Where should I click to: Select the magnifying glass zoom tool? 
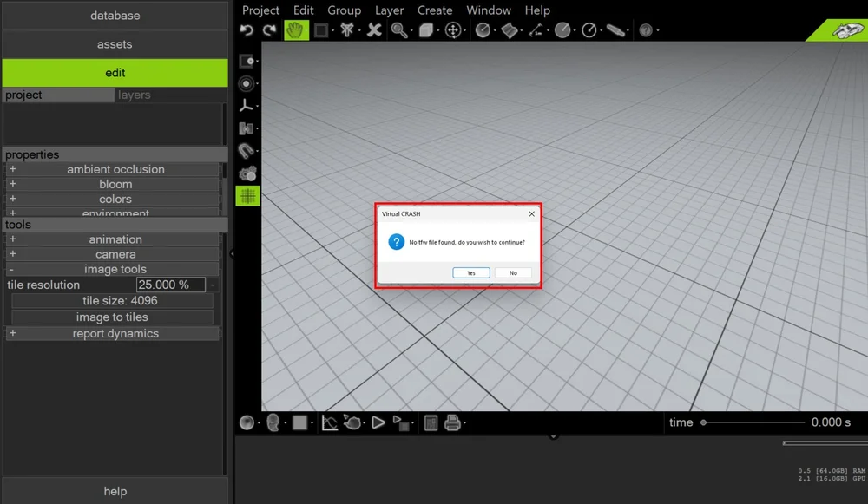coord(398,29)
